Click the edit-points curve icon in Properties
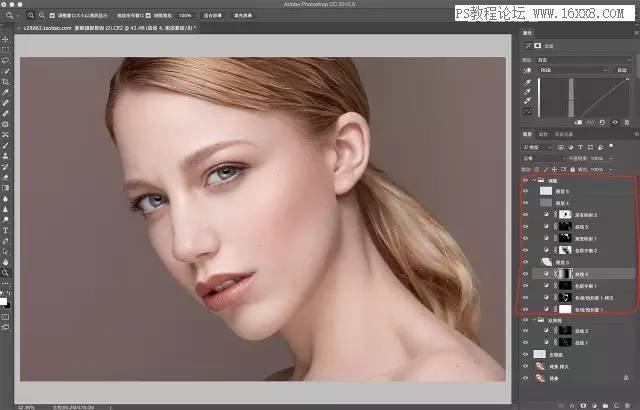The width and height of the screenshot is (640, 410). (527, 111)
